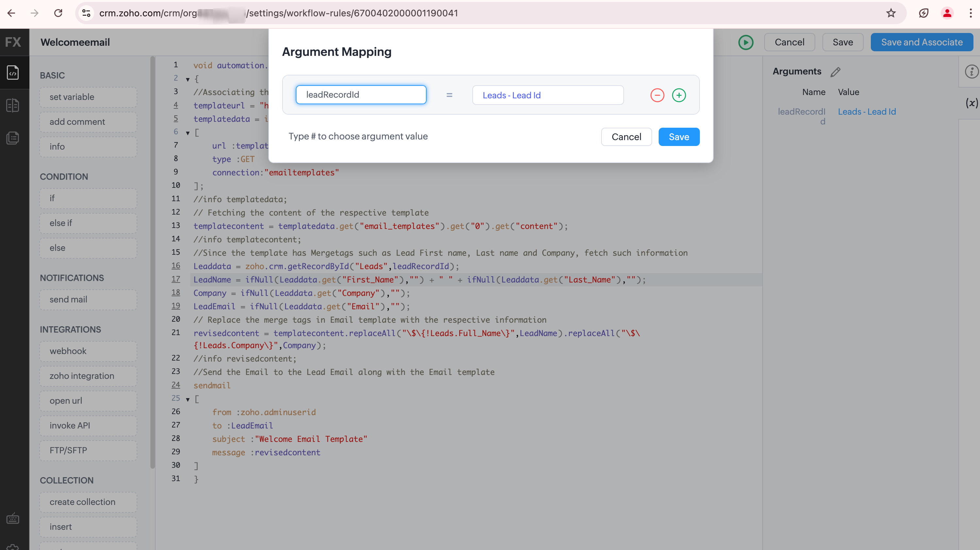This screenshot has height=550, width=980.
Task: Collapse the sendmail block at line 25
Action: tap(188, 399)
